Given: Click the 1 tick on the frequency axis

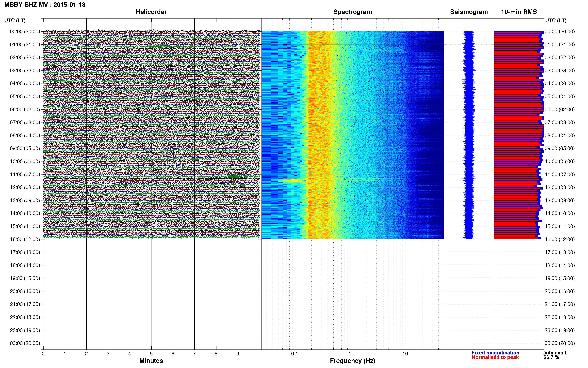Looking at the screenshot, I should click(x=350, y=354).
